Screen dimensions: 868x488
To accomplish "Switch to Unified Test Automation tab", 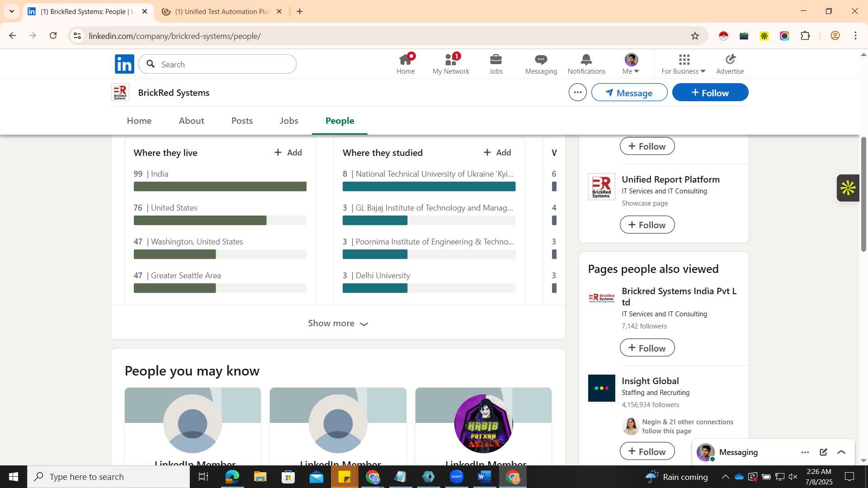I will (x=222, y=11).
